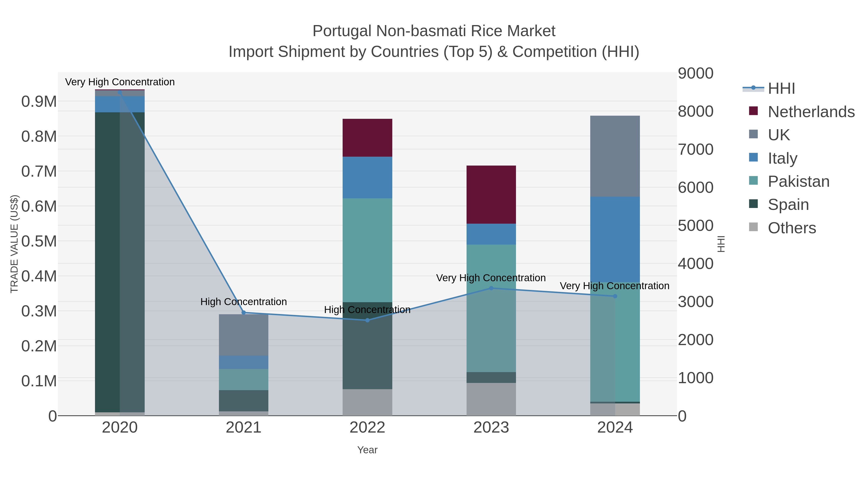The width and height of the screenshot is (868, 488).
Task: Click the Netherlands segment in 2022 bar
Action: (367, 138)
